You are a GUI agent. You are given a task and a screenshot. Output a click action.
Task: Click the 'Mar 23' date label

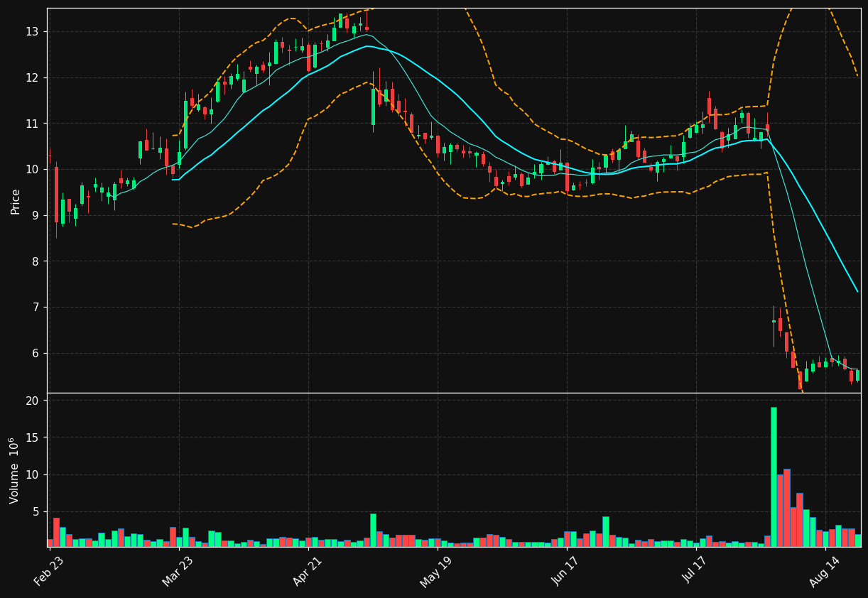[x=178, y=571]
